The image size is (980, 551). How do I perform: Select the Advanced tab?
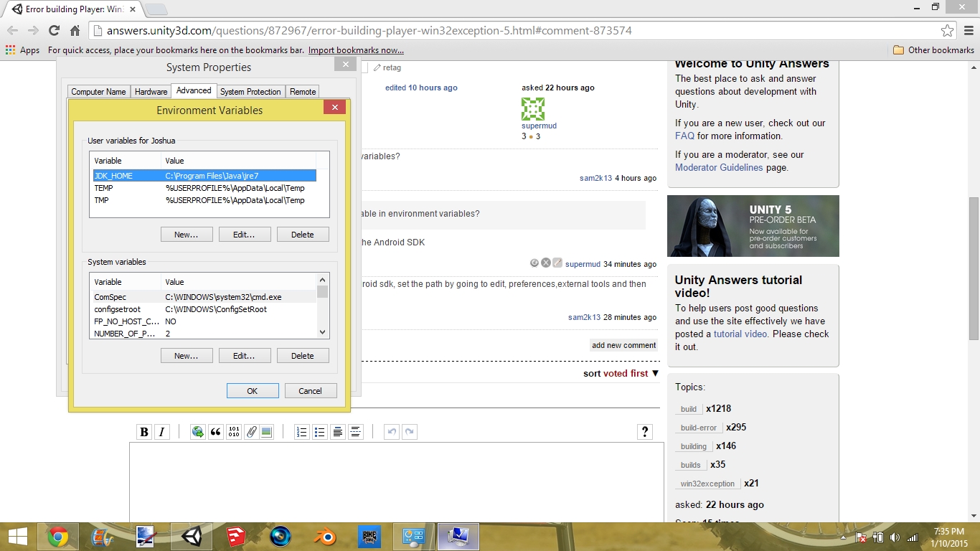(194, 90)
